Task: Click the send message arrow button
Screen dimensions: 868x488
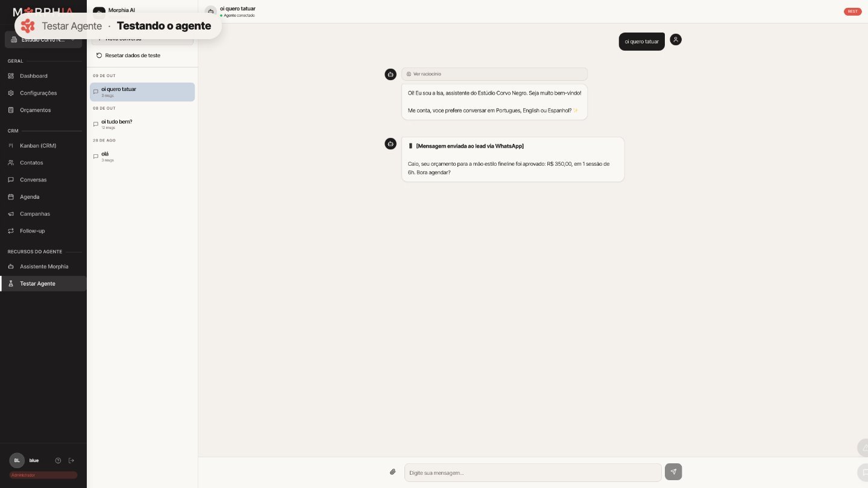Action: tap(673, 472)
